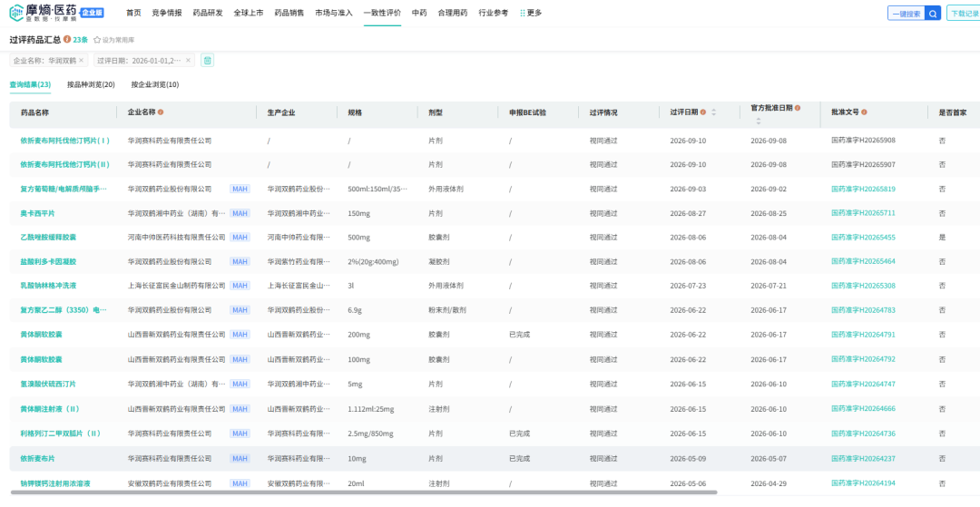Viewport: 980px width, 507px height.
Task: Open 药品研发 in top navigation
Action: click(x=208, y=13)
